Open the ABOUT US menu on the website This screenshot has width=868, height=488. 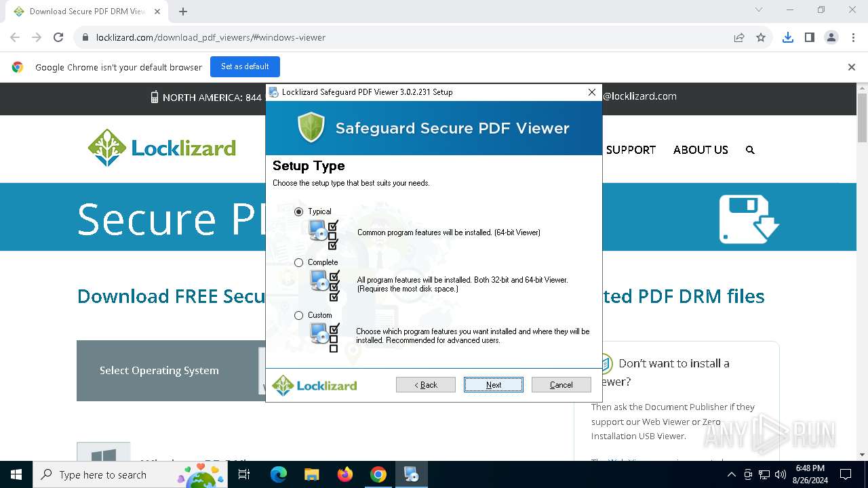pyautogui.click(x=701, y=150)
